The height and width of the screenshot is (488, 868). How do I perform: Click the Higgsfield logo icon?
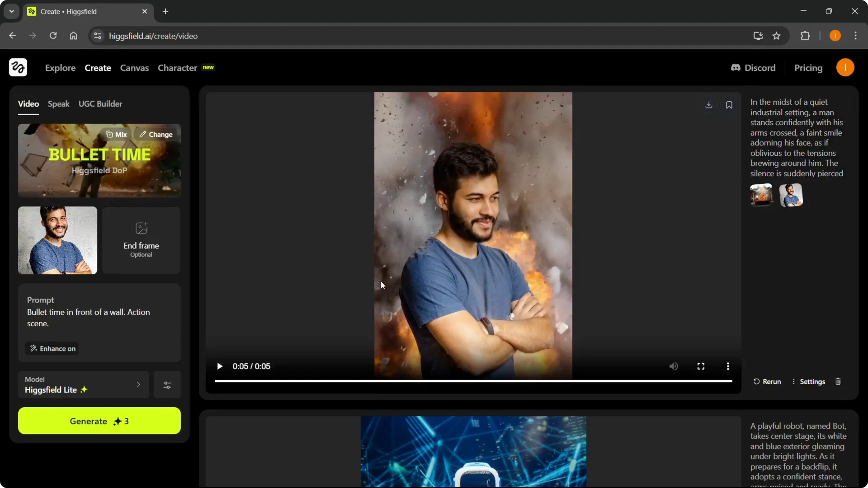pyautogui.click(x=18, y=67)
